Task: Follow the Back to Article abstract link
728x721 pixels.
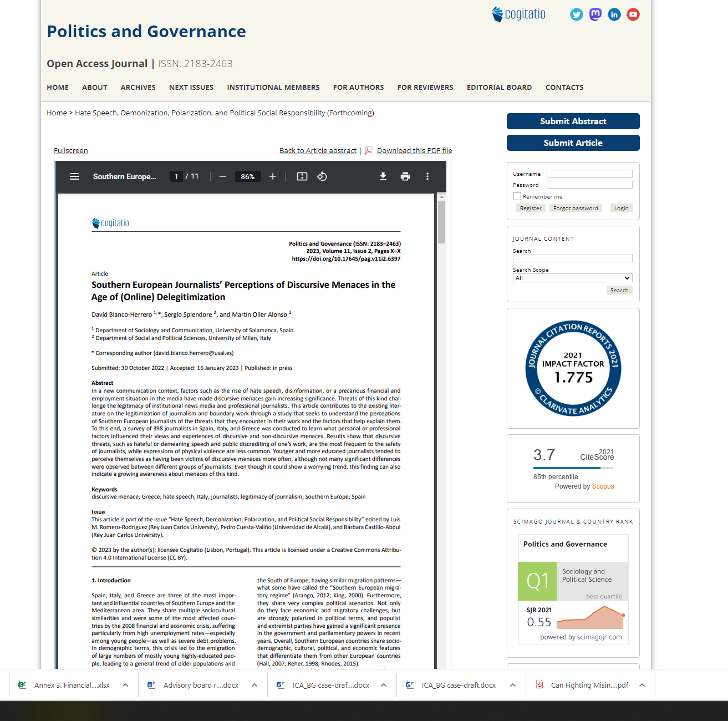Action: click(x=318, y=151)
